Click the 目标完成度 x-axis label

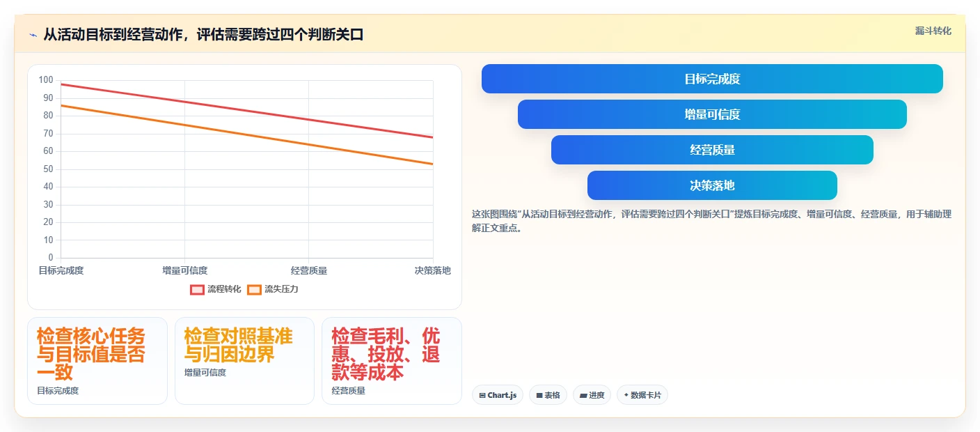61,270
